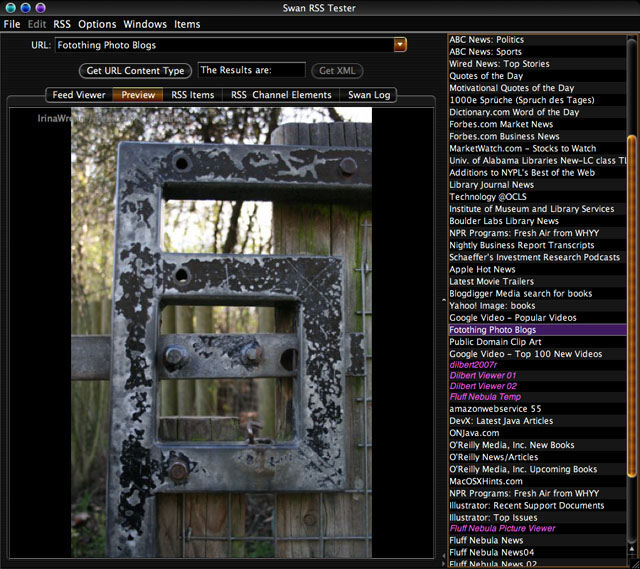Select the dilbert2007r entry
Image resolution: width=640 pixels, height=569 pixels.
(537, 365)
